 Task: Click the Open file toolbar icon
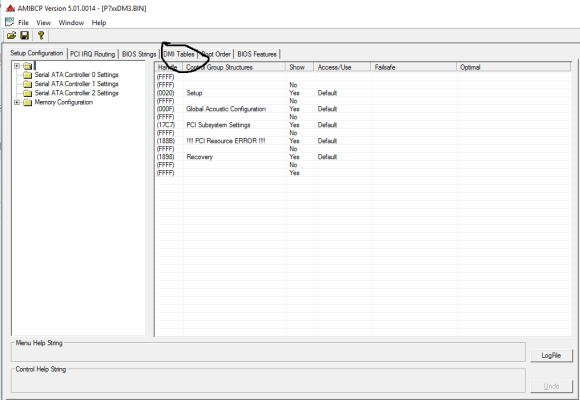tap(11, 36)
